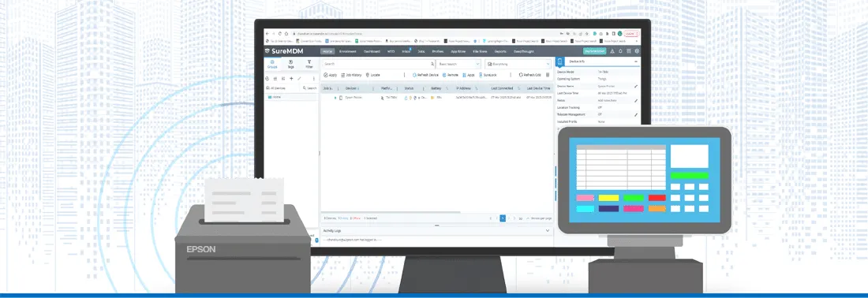Sort by the Battery column header
Viewport: 868px width, 298px height.
[x=436, y=88]
